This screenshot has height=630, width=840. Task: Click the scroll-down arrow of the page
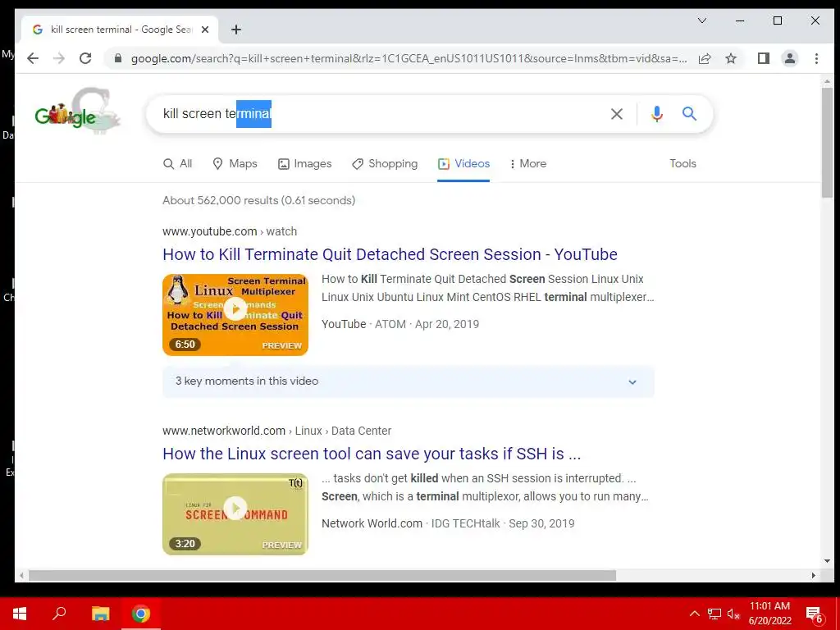coord(827,561)
